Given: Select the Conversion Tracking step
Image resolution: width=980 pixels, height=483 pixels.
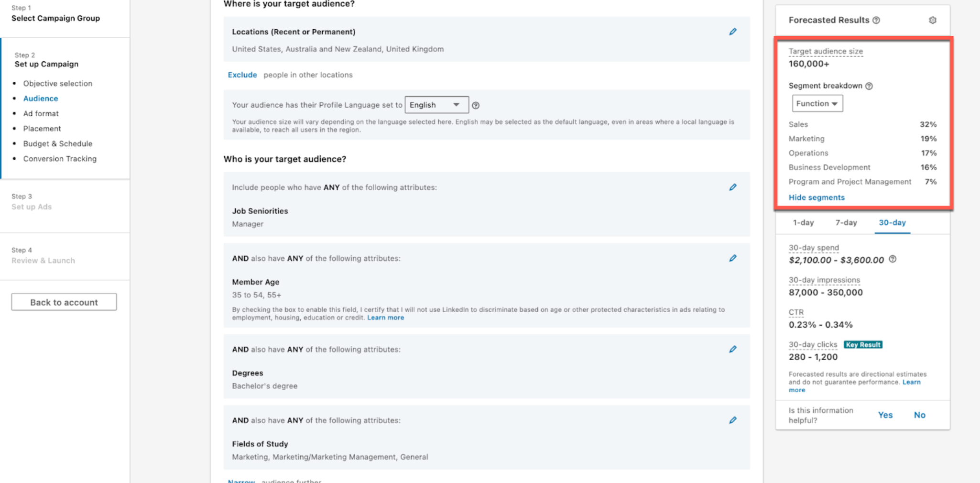Looking at the screenshot, I should (60, 158).
